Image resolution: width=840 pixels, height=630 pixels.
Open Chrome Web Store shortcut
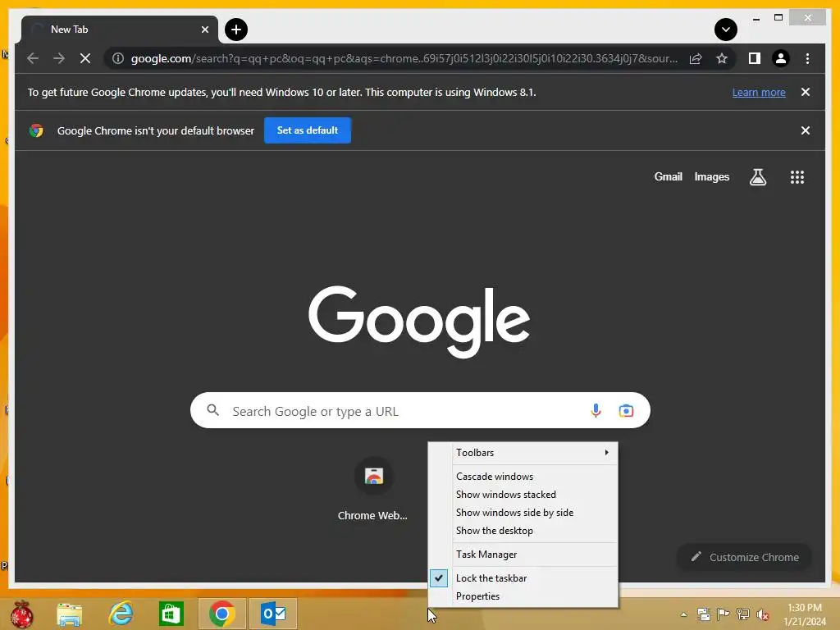pos(373,489)
